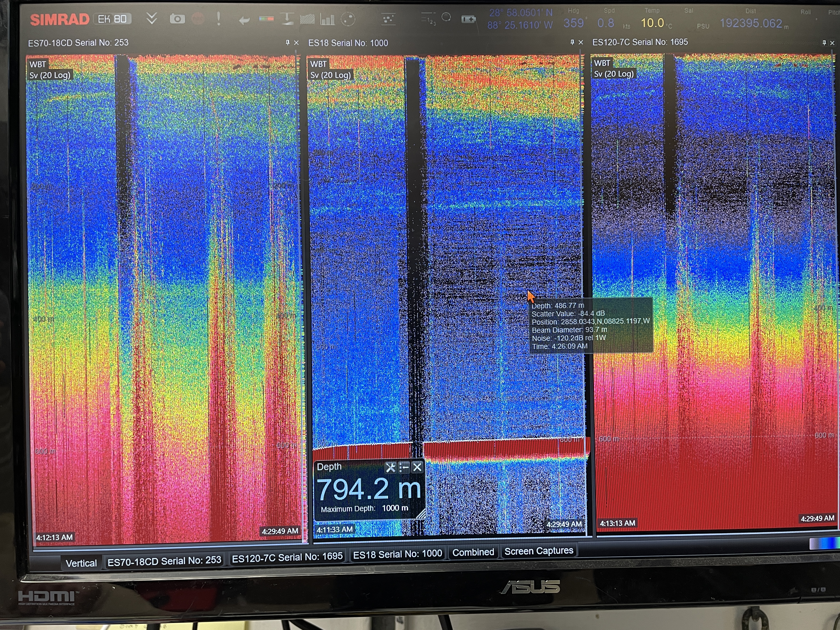Screen dimensions: 840x630
Task: Click the bottom depth detection icon
Action: click(x=287, y=19)
